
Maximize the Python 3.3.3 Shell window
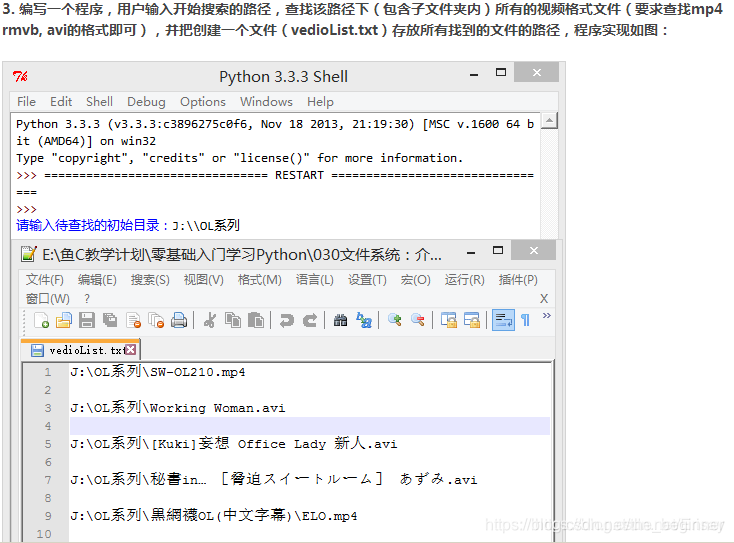click(x=501, y=73)
